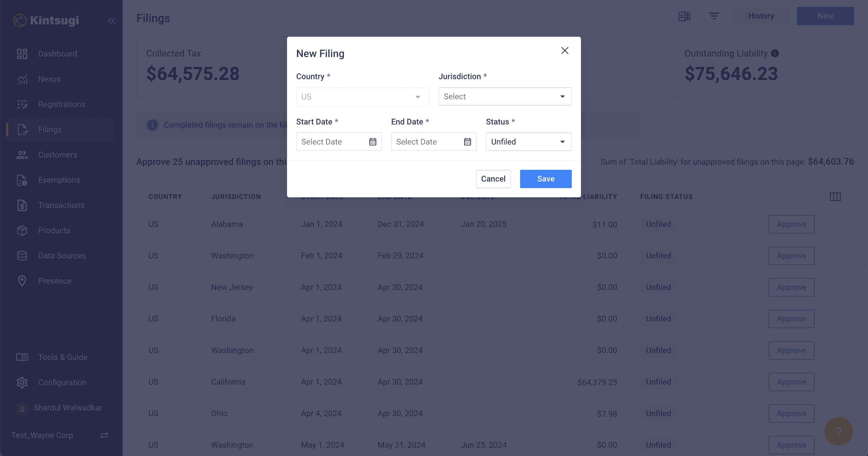Click the Start Date input field

pos(332,142)
